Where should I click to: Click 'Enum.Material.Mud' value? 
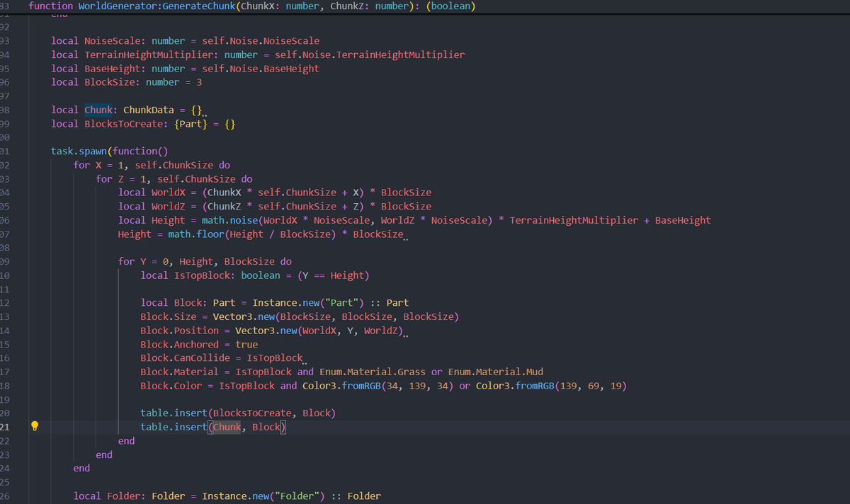pyautogui.click(x=496, y=372)
